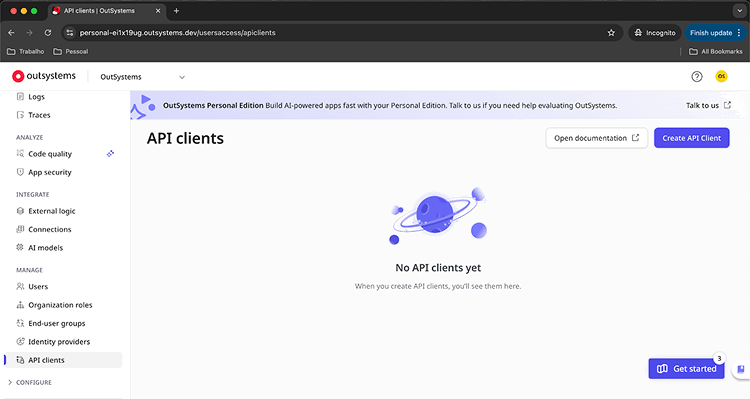Image resolution: width=750 pixels, height=399 pixels.
Task: Click the Users people icon
Action: click(x=20, y=287)
